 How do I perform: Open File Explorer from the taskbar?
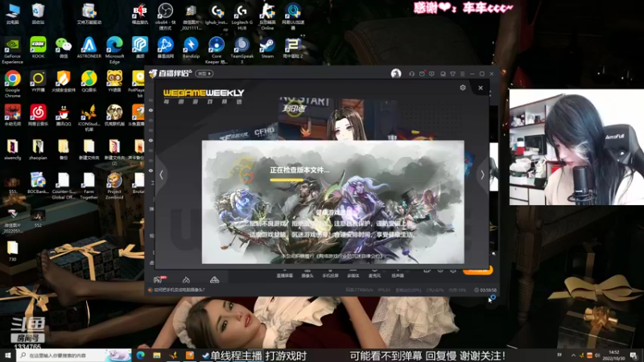pos(157,355)
